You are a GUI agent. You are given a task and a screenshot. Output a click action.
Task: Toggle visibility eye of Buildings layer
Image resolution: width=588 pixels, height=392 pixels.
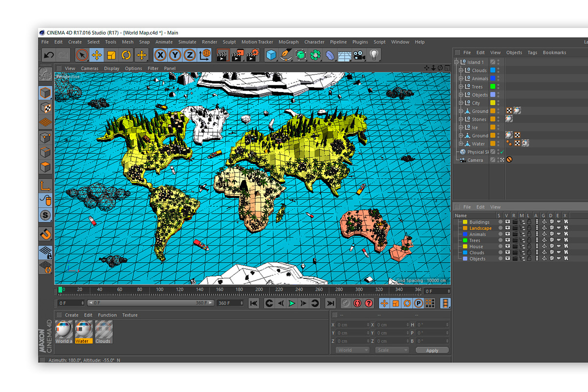coord(507,222)
